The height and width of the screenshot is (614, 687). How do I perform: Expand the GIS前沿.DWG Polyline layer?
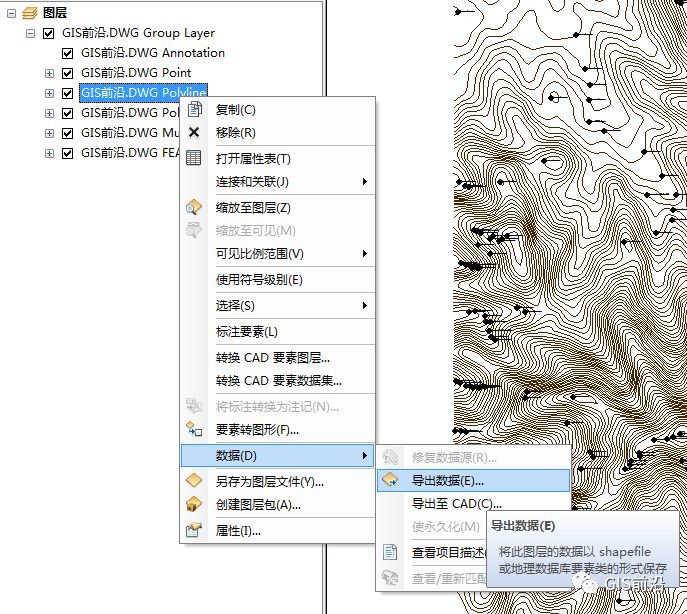(50, 93)
